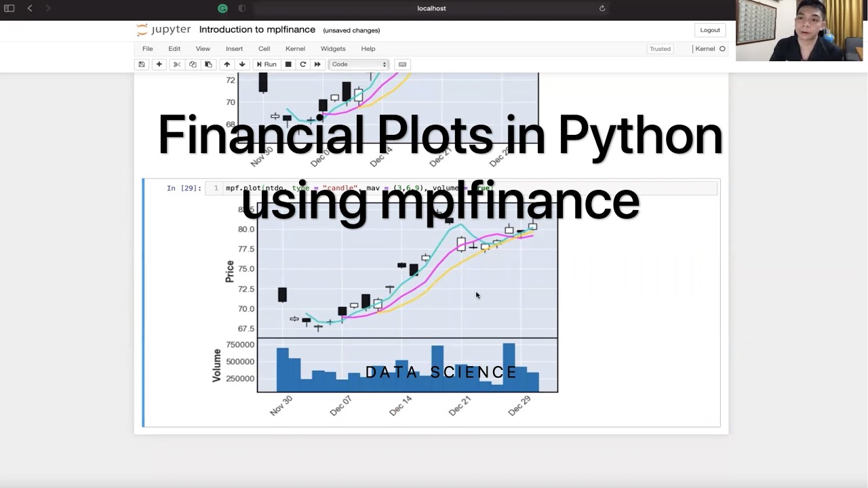Move selected cell up arrow
The width and height of the screenshot is (868, 488).
pos(226,64)
